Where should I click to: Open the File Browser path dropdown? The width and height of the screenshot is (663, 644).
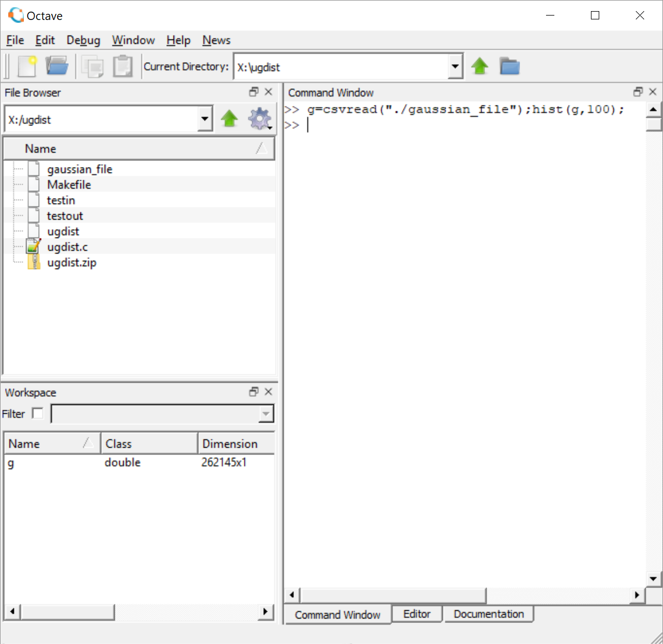coord(205,118)
